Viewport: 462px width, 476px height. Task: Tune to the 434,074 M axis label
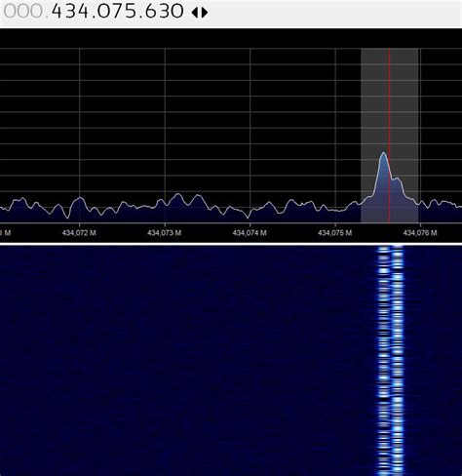[250, 233]
